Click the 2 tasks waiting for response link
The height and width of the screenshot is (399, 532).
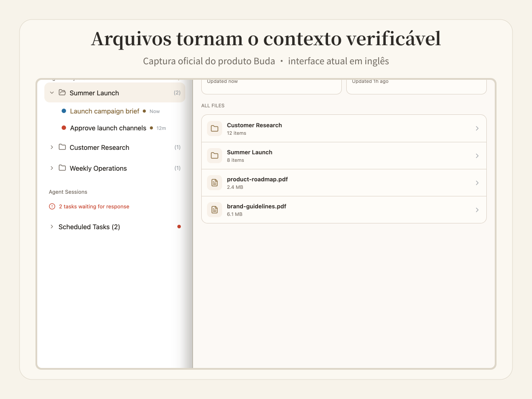94,207
